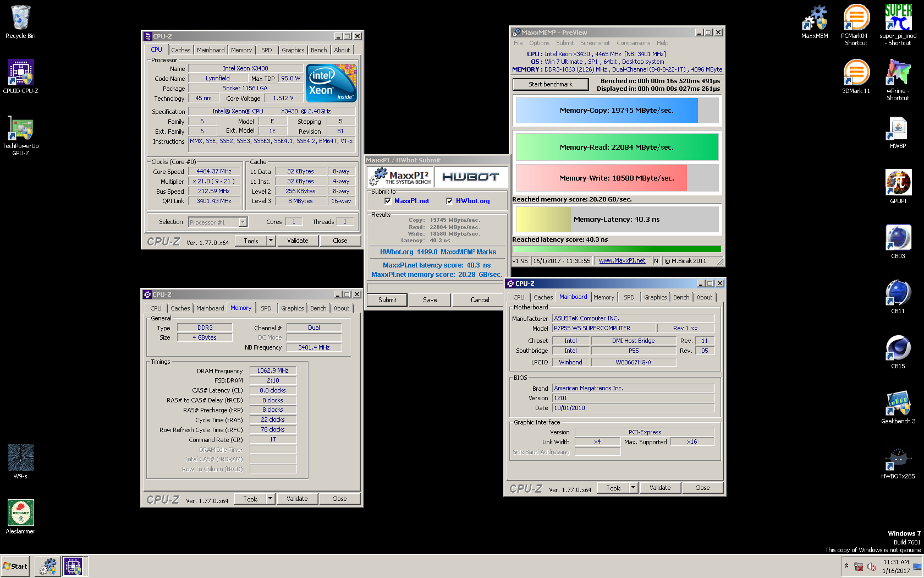Launch CB15 Cinebench icon

[898, 352]
